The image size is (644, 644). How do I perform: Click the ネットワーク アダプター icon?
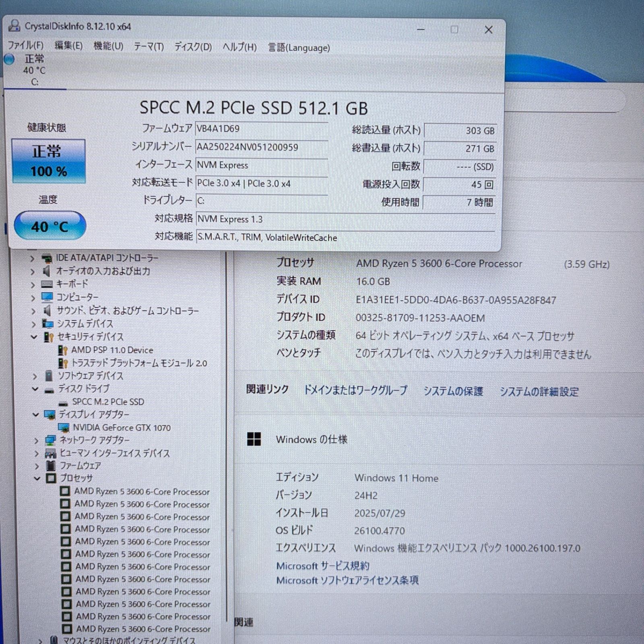50,440
